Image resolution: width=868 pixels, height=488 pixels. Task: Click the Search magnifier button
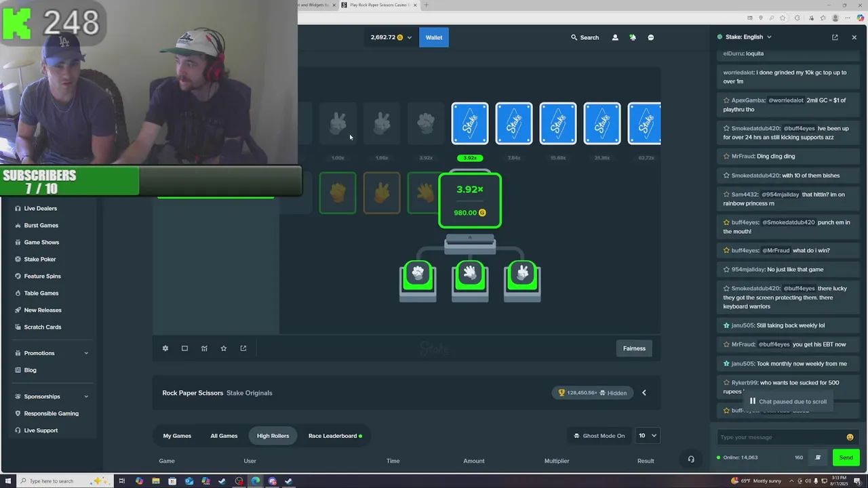click(585, 37)
